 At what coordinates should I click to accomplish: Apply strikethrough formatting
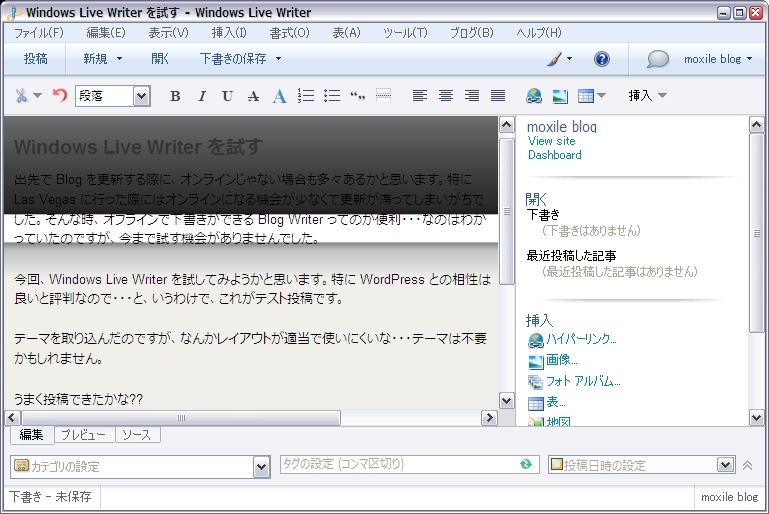253,96
